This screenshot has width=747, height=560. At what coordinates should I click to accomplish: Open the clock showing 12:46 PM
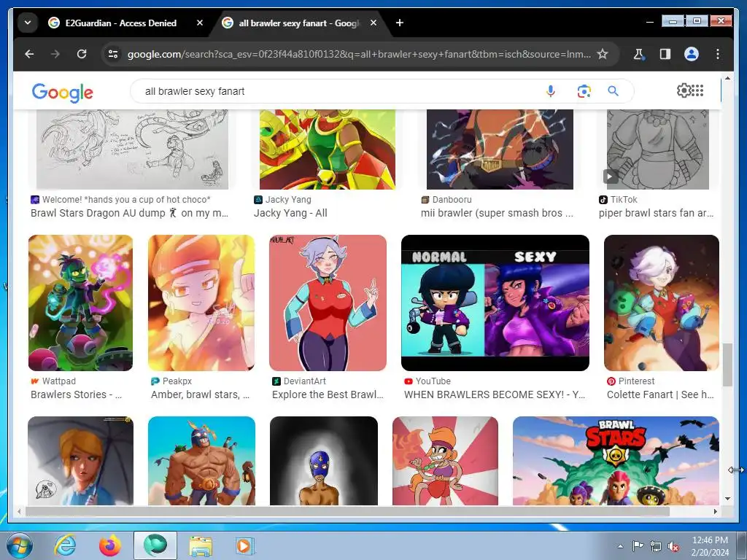pyautogui.click(x=710, y=546)
